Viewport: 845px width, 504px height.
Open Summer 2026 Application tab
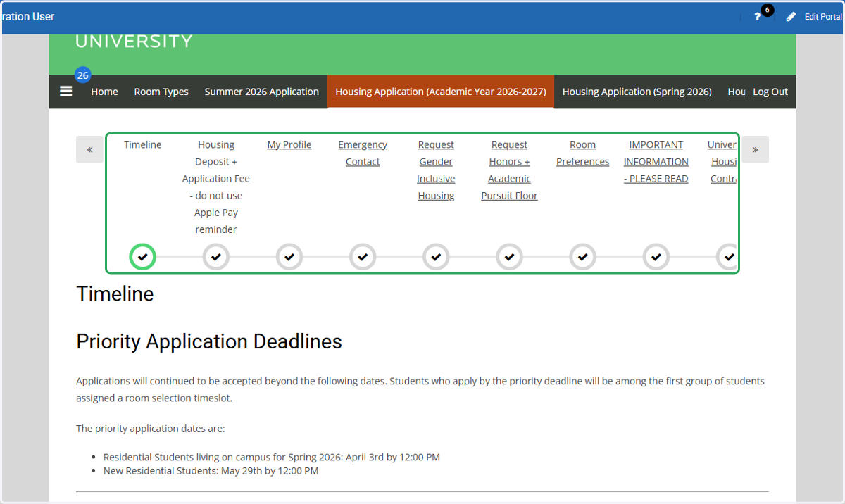[x=262, y=92]
